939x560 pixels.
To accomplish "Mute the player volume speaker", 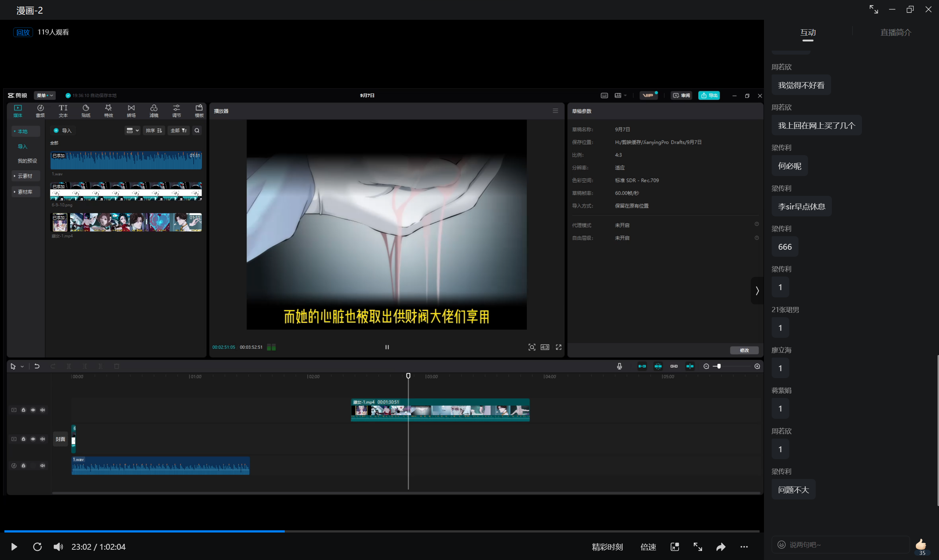I will pos(58,547).
